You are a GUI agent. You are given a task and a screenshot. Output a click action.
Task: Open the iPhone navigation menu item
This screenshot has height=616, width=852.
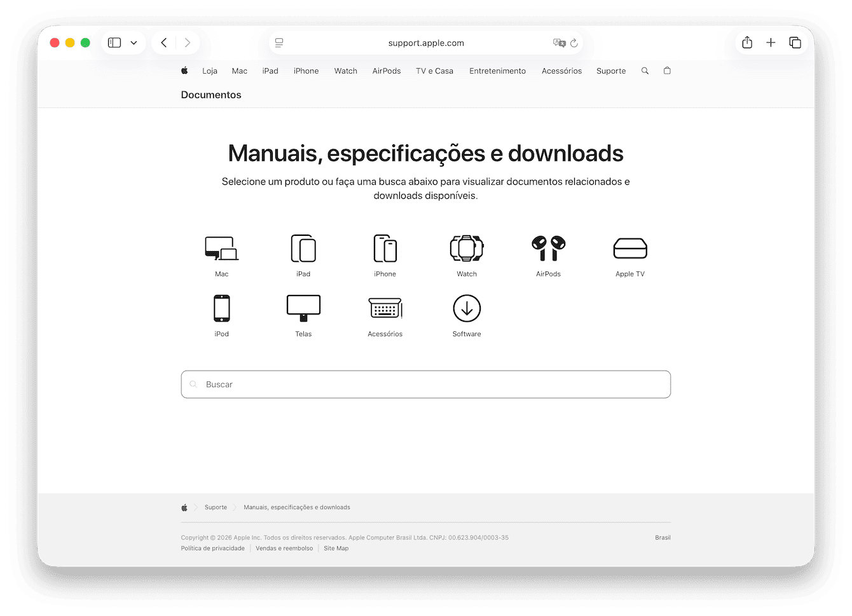(x=306, y=71)
